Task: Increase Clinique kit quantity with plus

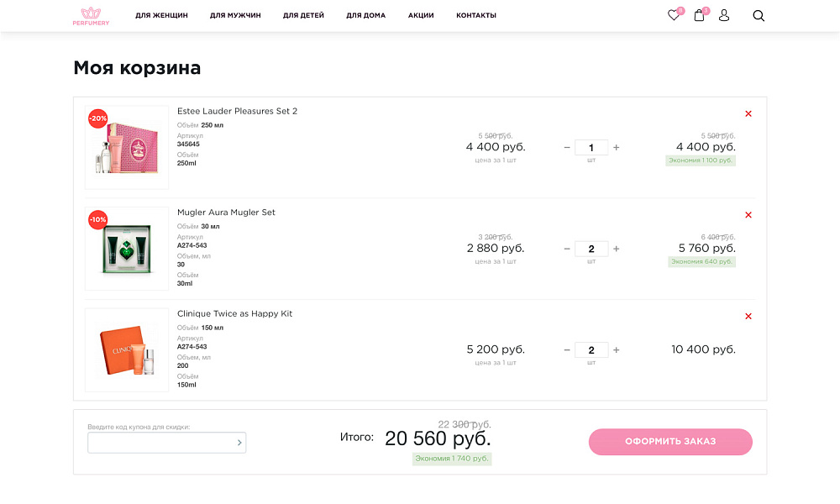Action: point(617,350)
